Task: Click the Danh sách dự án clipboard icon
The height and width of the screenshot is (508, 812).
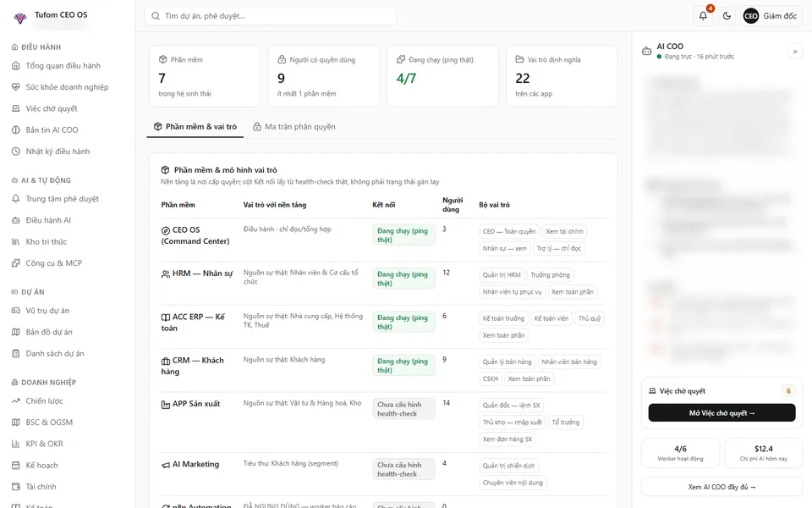Action: tap(16, 354)
